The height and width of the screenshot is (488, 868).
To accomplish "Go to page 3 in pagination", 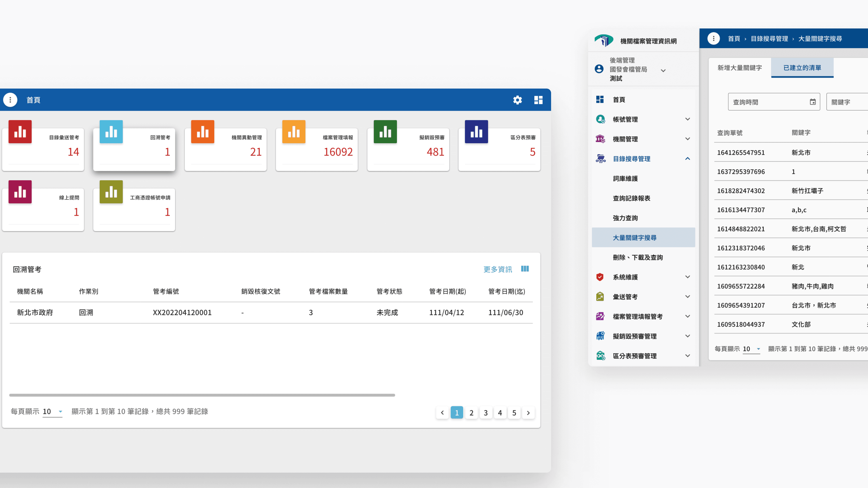I will pyautogui.click(x=486, y=413).
